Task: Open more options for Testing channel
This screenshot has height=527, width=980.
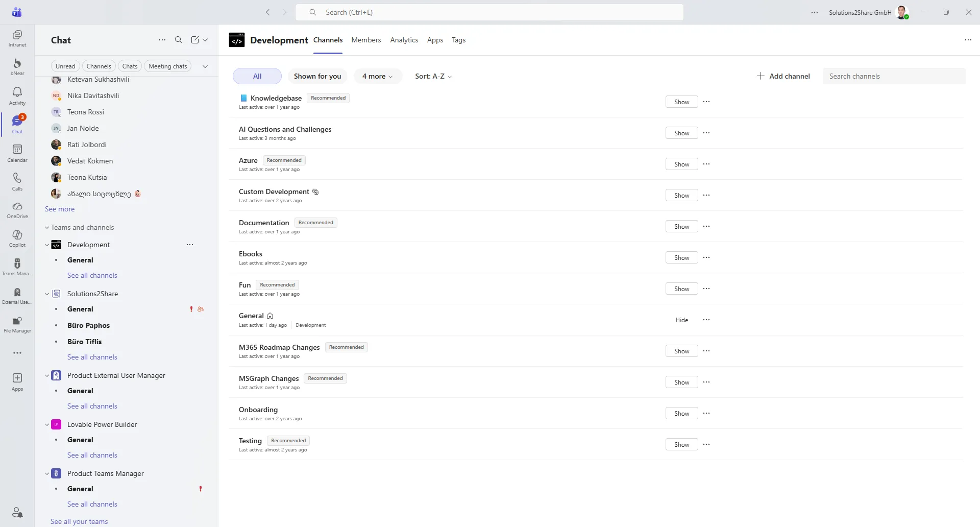Action: pyautogui.click(x=706, y=444)
